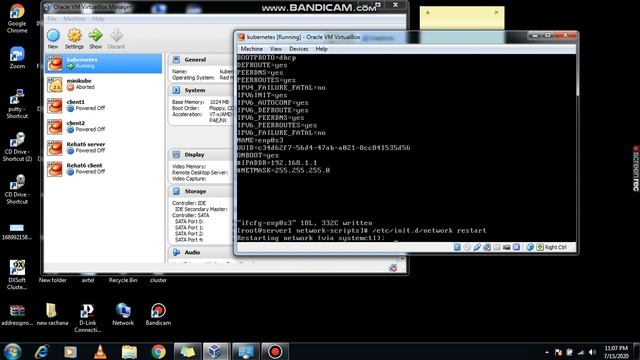
Task: Open the cluster desktop item
Action: [x=158, y=280]
